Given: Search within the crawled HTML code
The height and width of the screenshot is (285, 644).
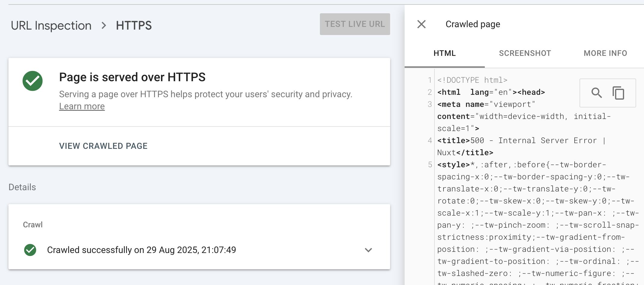Looking at the screenshot, I should point(596,93).
